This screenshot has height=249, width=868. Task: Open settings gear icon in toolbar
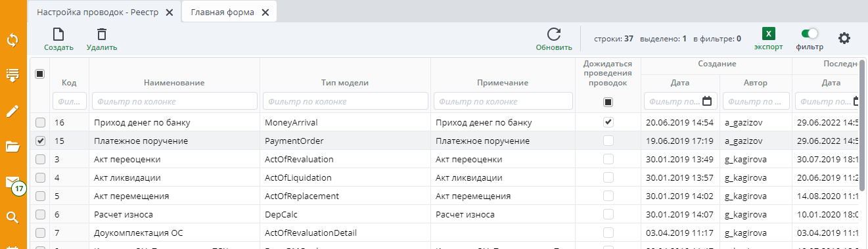tap(844, 38)
